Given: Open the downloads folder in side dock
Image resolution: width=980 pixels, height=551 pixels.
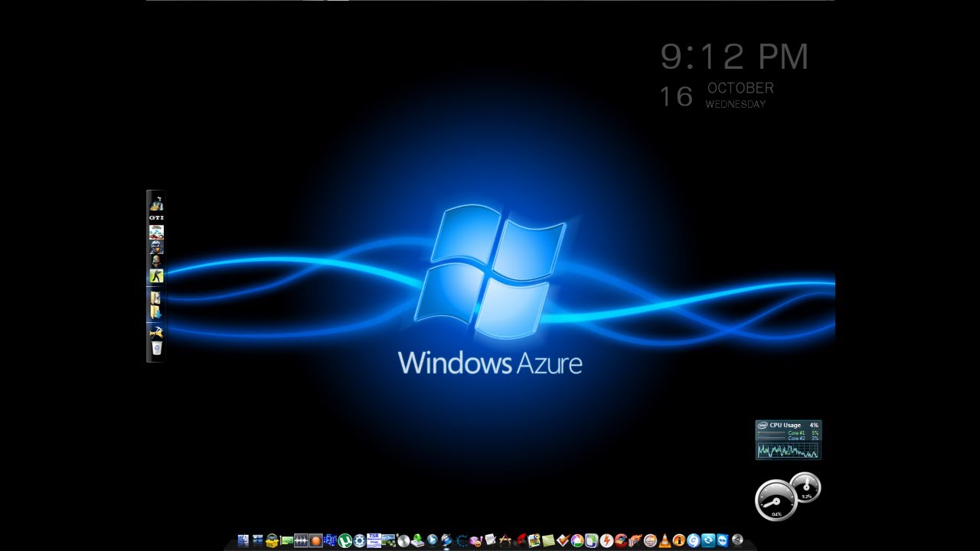Looking at the screenshot, I should coord(156,311).
